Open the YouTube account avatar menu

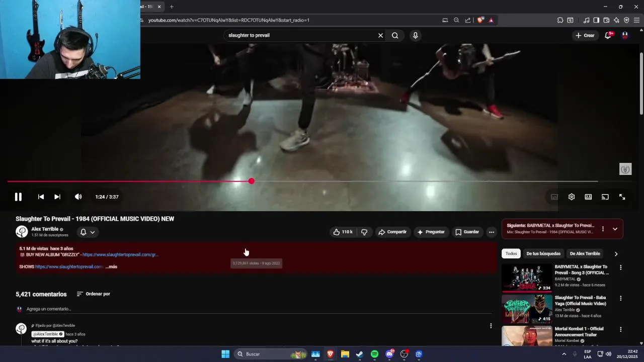(625, 35)
